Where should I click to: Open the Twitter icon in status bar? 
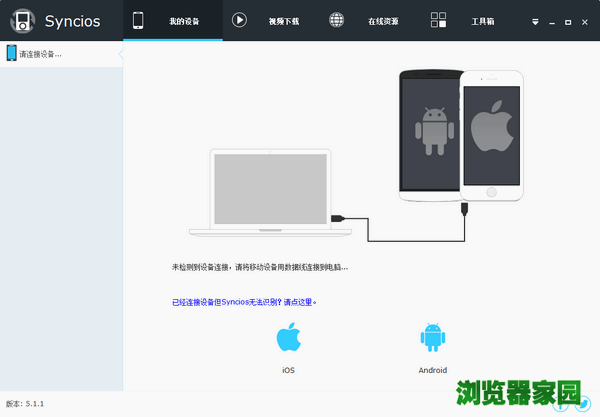583,404
